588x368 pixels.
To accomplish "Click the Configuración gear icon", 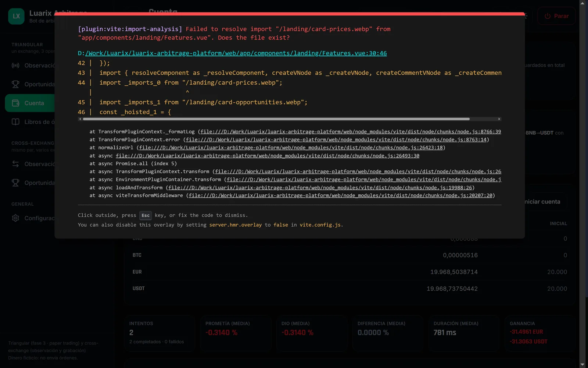I will [15, 218].
